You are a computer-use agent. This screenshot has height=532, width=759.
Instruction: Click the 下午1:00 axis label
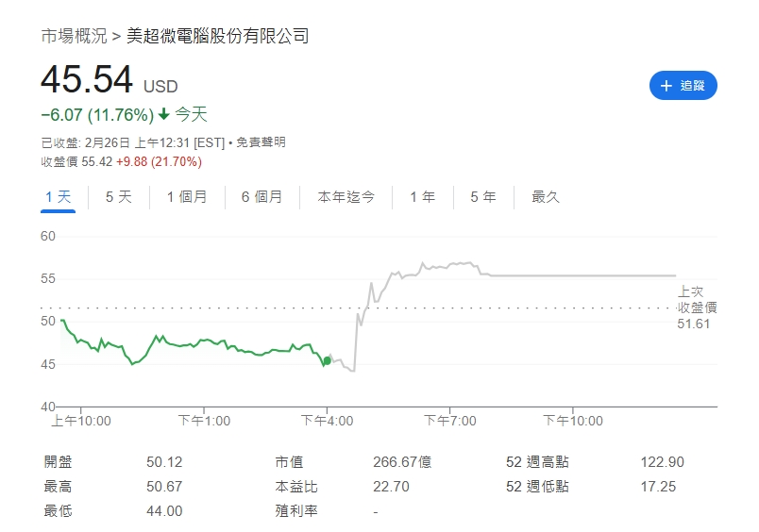(204, 421)
